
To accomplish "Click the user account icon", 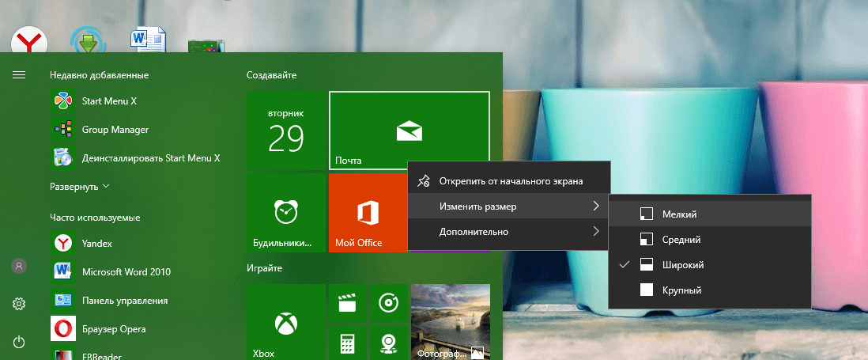I will point(19,266).
